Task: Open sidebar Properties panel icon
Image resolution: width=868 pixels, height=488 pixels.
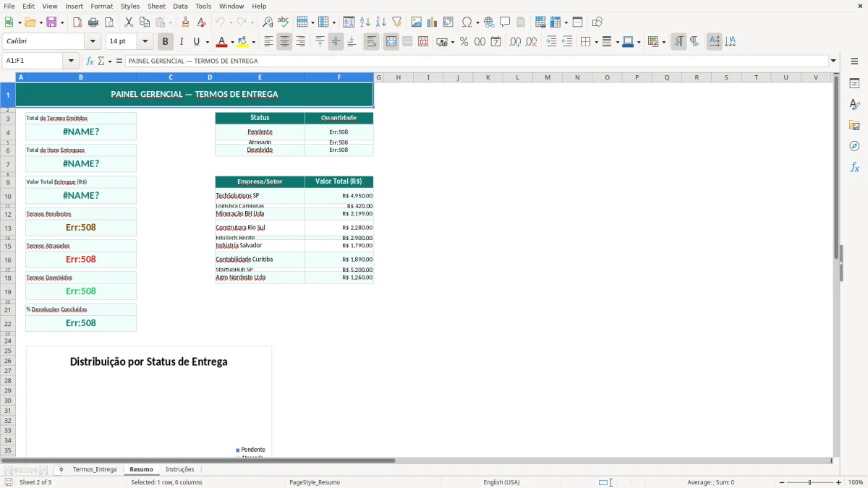Action: point(854,84)
